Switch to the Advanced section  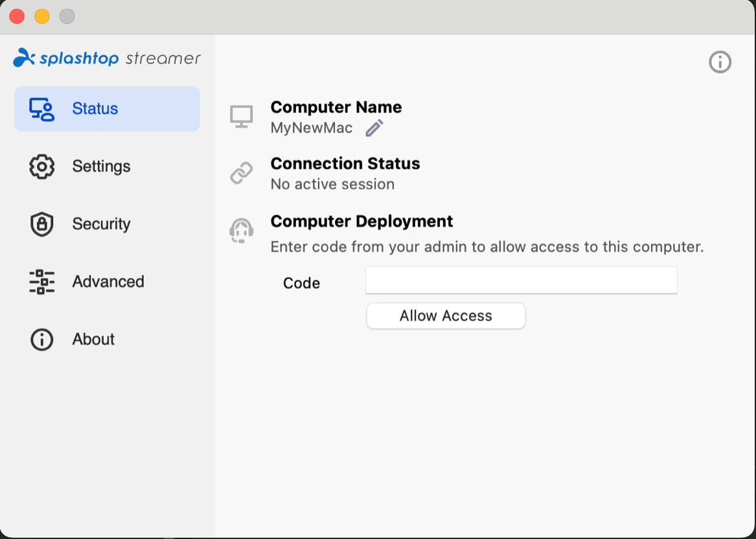pyautogui.click(x=108, y=281)
